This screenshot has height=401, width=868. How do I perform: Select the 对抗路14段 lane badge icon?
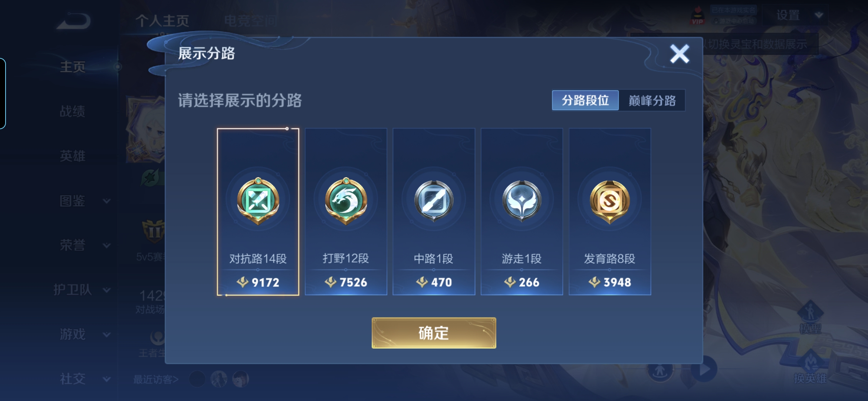(x=258, y=201)
